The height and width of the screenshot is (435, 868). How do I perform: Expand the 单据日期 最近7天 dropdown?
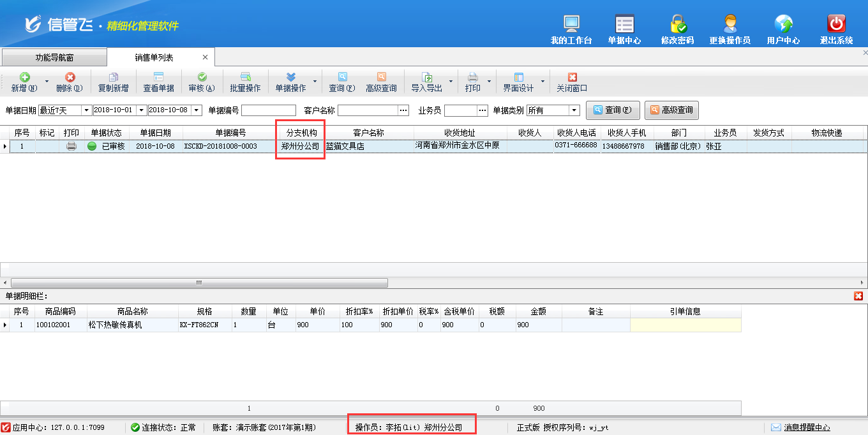coord(86,110)
